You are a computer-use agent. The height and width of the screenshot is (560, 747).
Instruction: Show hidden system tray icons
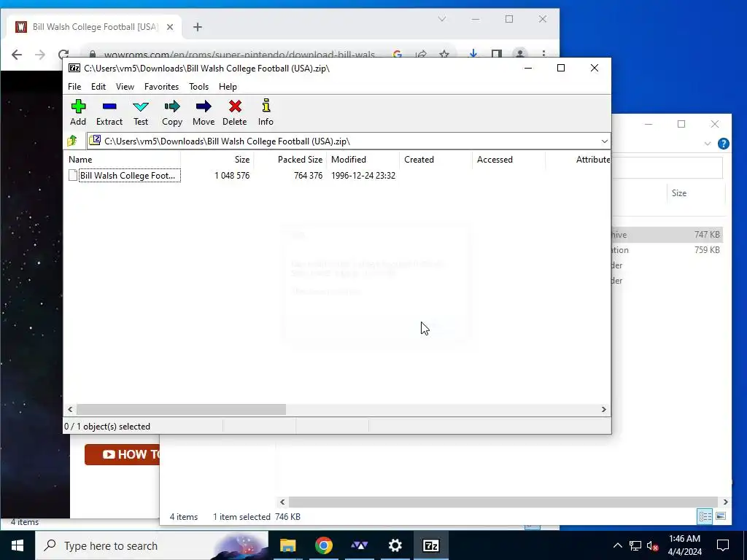click(617, 545)
